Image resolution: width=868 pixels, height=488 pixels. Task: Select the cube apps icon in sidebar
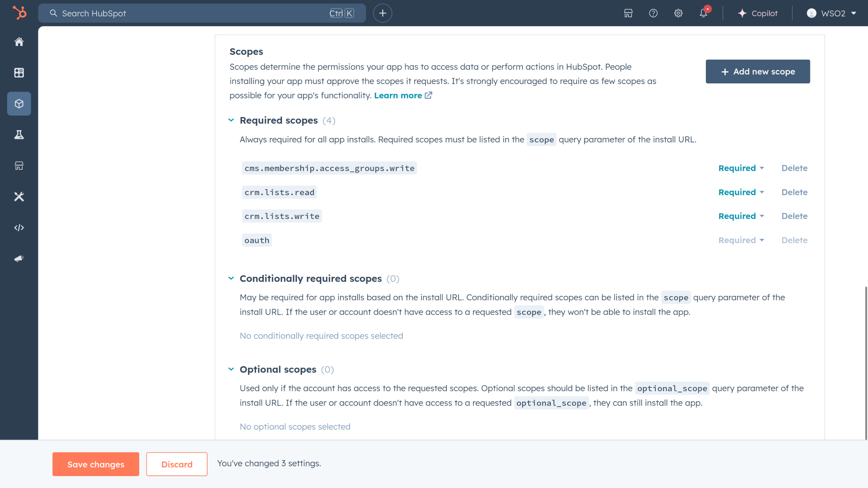19,104
